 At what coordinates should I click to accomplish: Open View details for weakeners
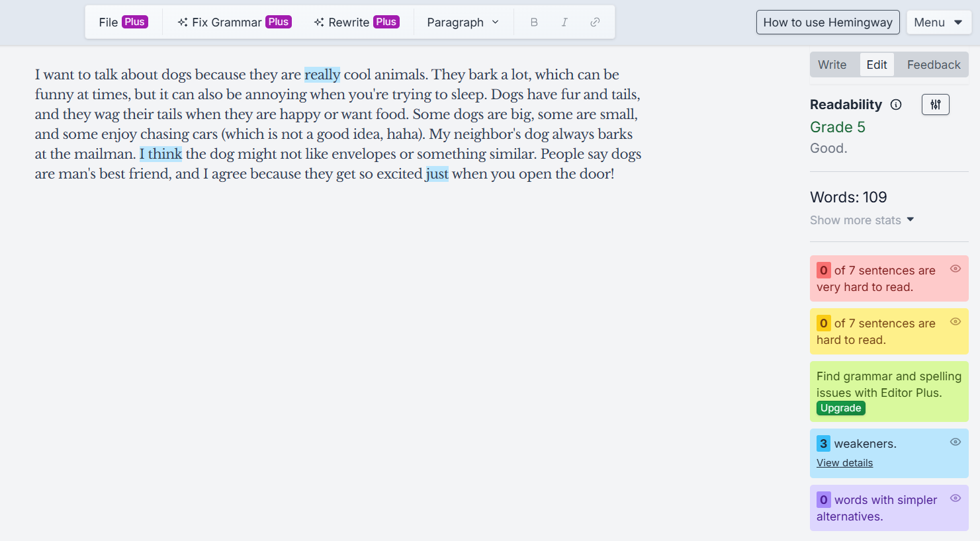point(844,462)
